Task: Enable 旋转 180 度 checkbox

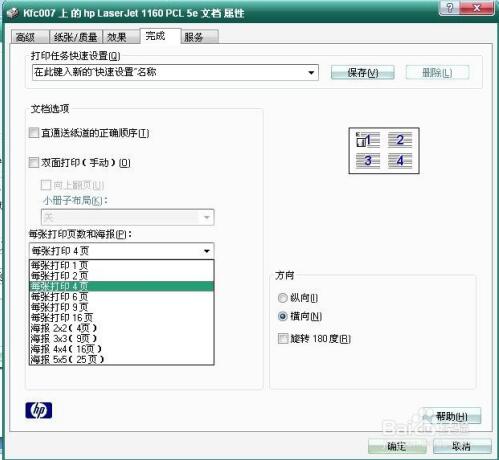Action: click(283, 339)
